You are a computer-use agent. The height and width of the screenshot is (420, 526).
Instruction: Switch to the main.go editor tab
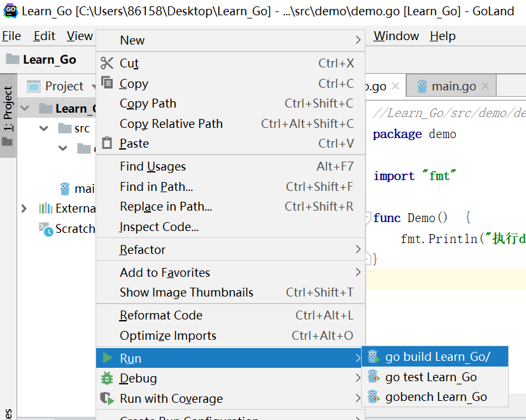tap(451, 87)
